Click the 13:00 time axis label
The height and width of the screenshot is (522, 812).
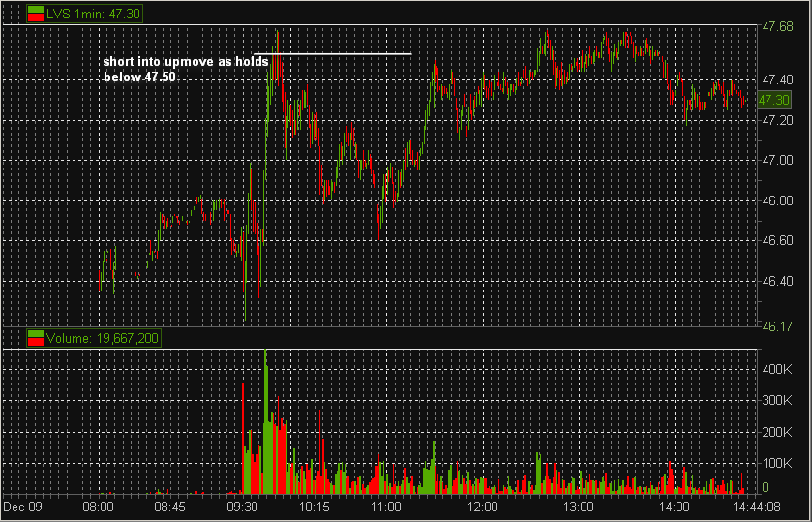[x=580, y=507]
